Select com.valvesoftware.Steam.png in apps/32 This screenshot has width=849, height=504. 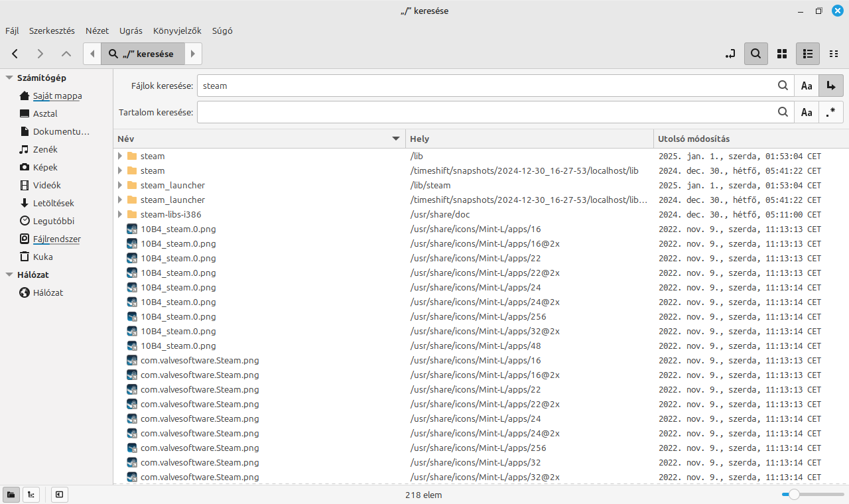200,462
